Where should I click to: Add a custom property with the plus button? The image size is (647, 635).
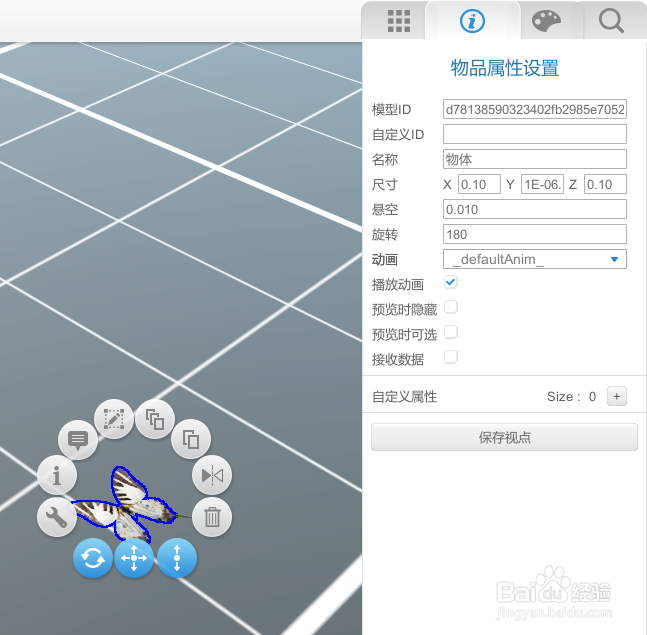pos(616,396)
